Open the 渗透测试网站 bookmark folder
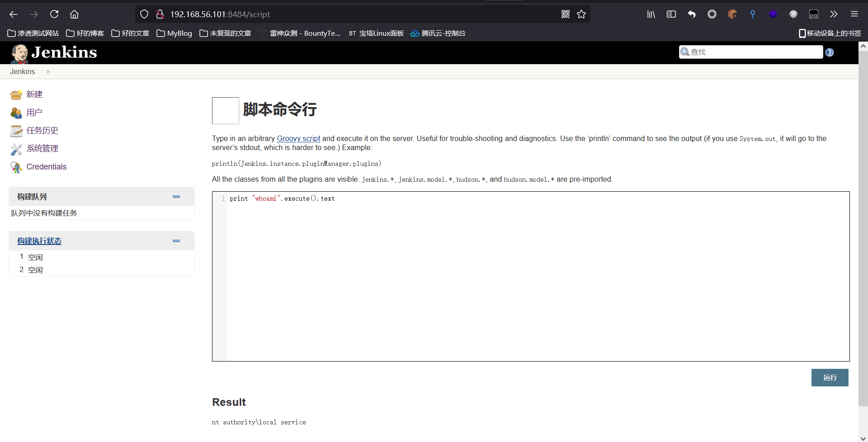The image size is (868, 442). (x=33, y=33)
